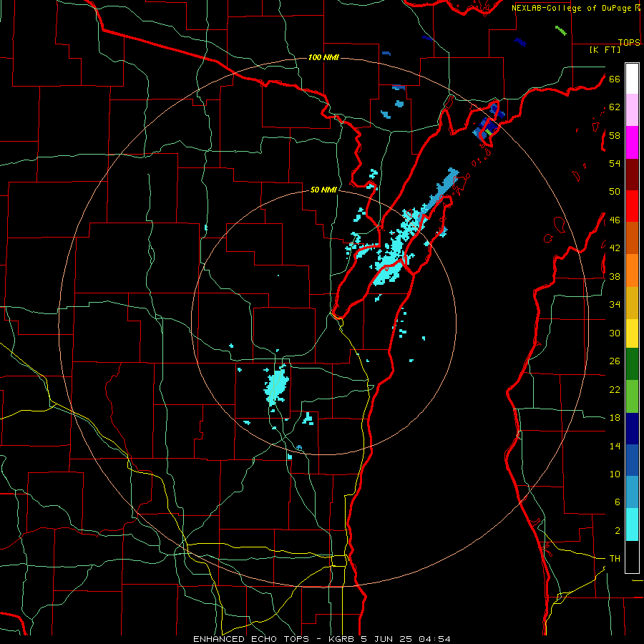
Task: Click the "5 JUN 25 04:54" timestamp
Action: [406, 639]
